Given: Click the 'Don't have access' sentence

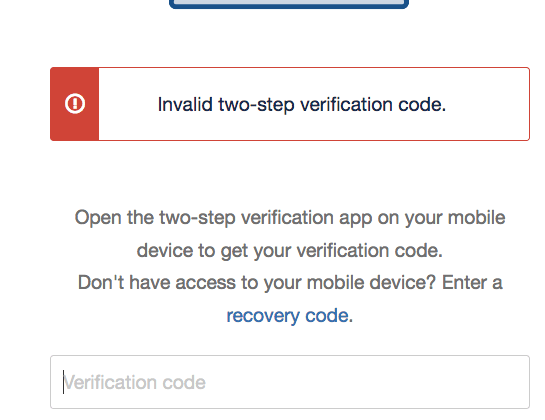Looking at the screenshot, I should tap(290, 299).
